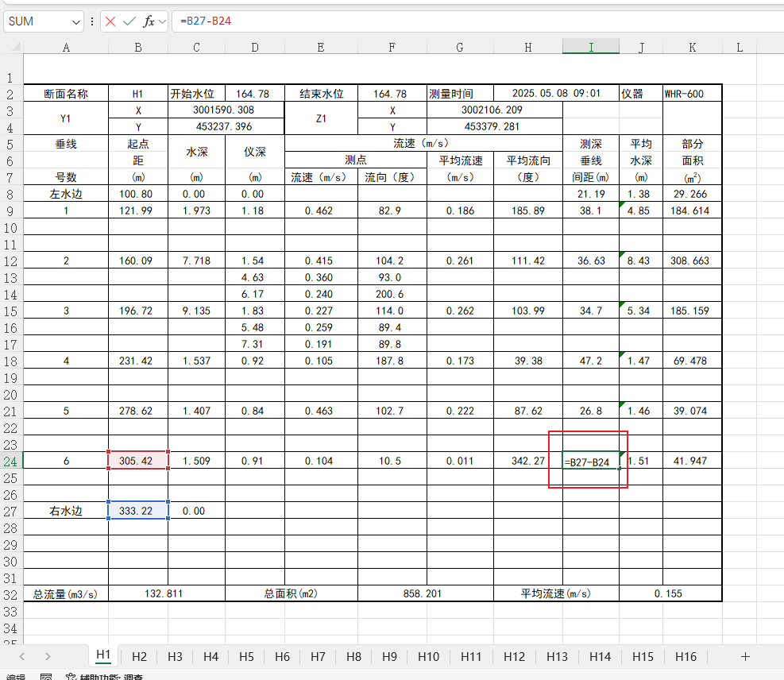Expand the function dropdown beside fx
The width and height of the screenshot is (784, 680).
162,21
